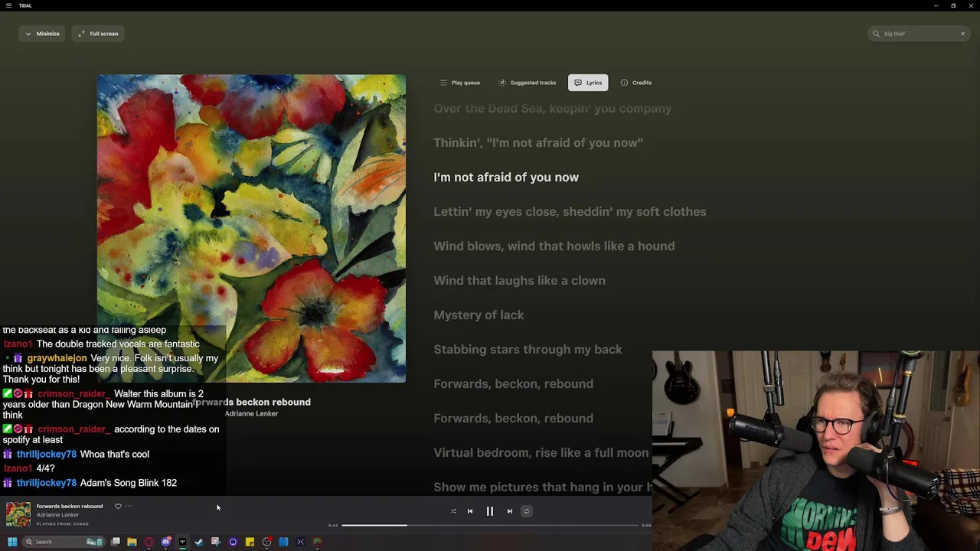The height and width of the screenshot is (551, 980).
Task: Click the Minimize chevron arrow
Action: pyautogui.click(x=28, y=34)
